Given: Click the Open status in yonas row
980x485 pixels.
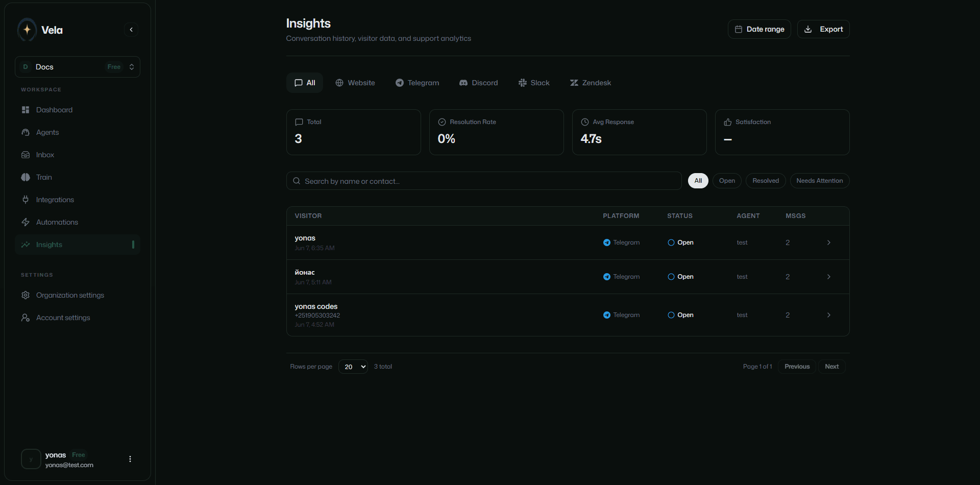Looking at the screenshot, I should (x=681, y=243).
